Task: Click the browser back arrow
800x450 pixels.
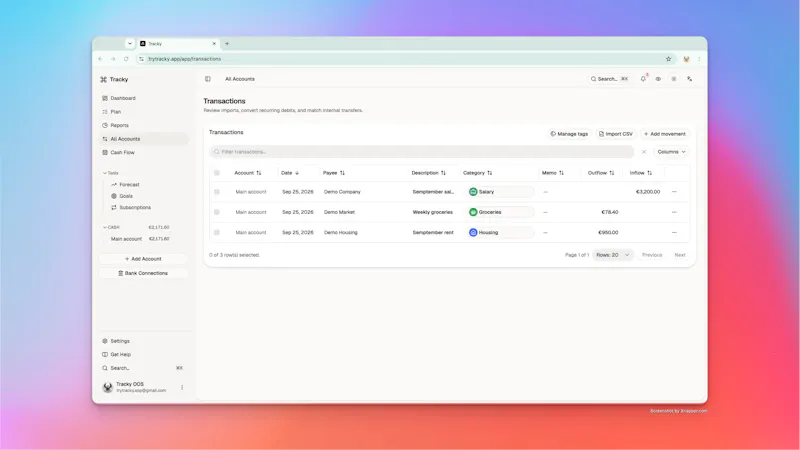Action: (x=101, y=59)
